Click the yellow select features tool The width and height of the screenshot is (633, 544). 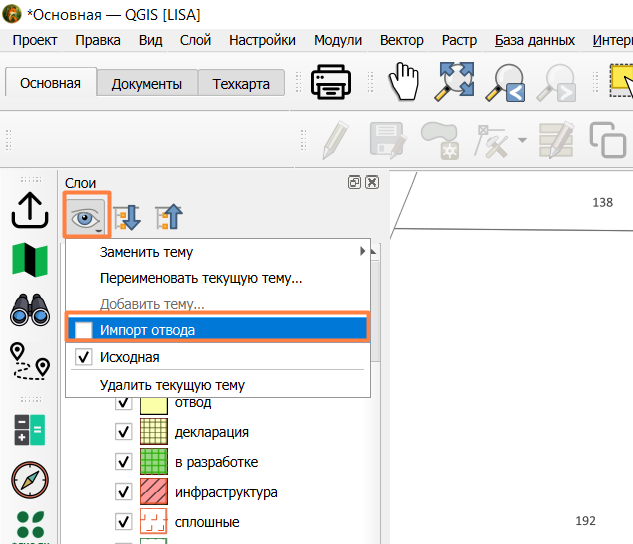(621, 81)
